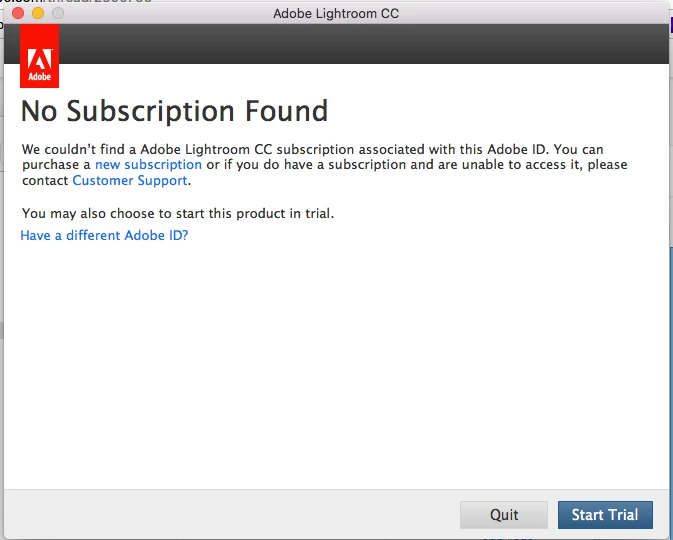Click the No Subscription Found heading
The width and height of the screenshot is (673, 540).
175,111
